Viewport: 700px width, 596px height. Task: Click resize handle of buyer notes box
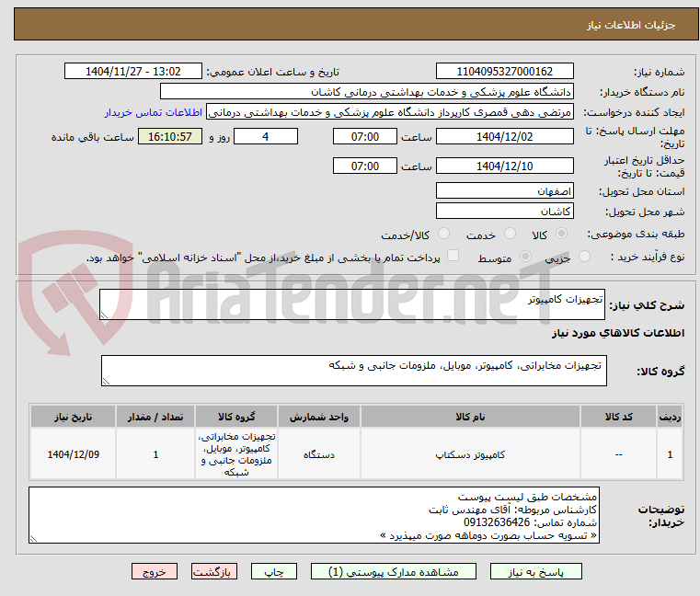(33, 539)
